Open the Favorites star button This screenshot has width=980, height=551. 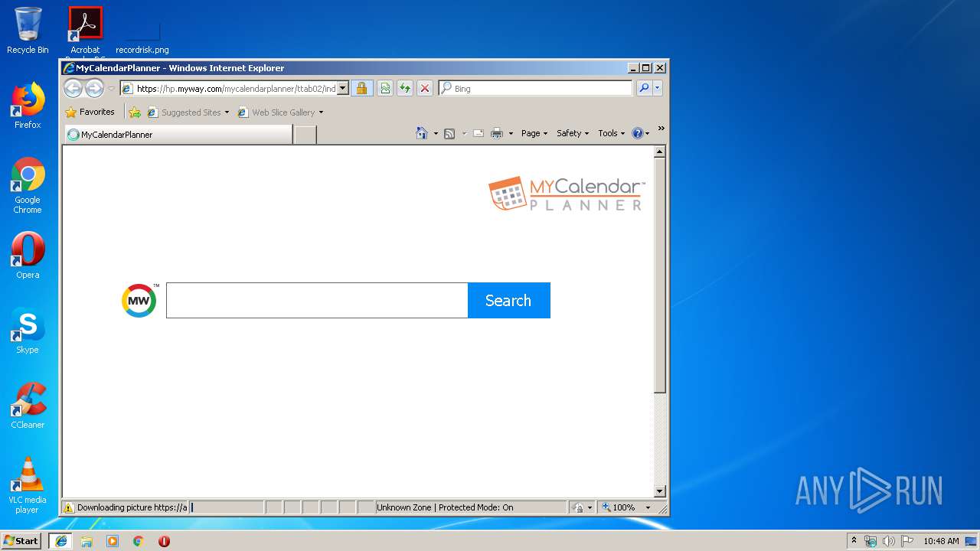pos(90,112)
